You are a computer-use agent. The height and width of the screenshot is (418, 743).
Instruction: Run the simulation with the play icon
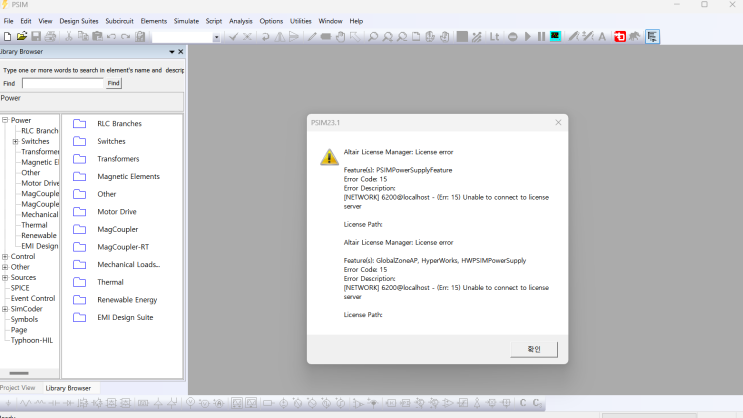(x=527, y=36)
